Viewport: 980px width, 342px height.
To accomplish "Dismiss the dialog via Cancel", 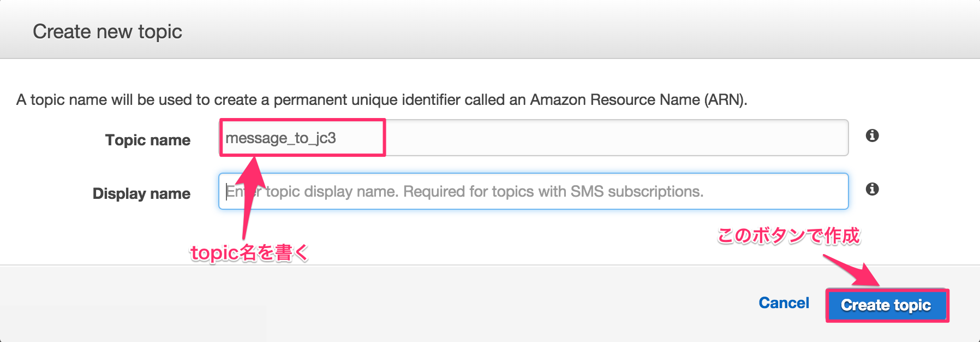I will pos(784,303).
